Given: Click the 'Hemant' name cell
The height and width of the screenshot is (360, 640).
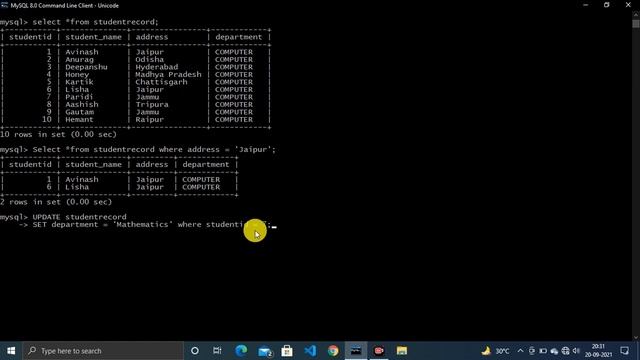Looking at the screenshot, I should click(79, 120).
